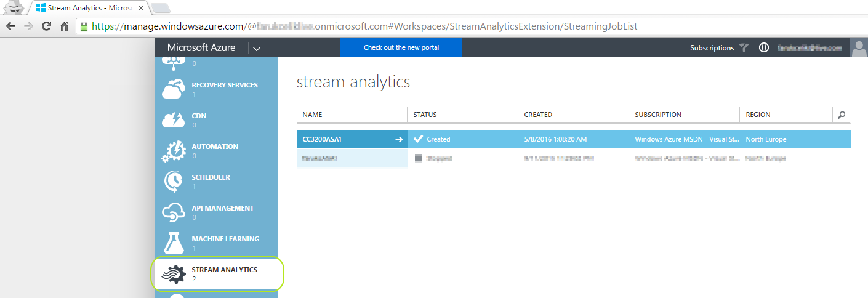Open Machine Learning in sidebar
The width and height of the screenshot is (868, 298).
pyautogui.click(x=217, y=243)
